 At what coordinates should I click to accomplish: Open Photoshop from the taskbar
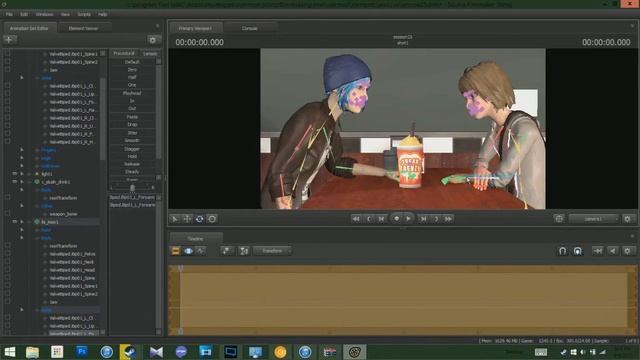[82, 351]
